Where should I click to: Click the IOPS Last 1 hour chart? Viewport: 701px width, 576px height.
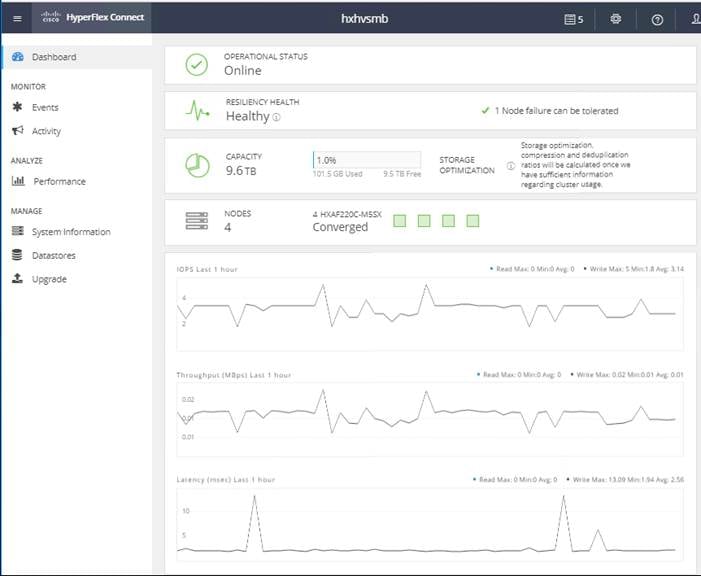tap(430, 313)
